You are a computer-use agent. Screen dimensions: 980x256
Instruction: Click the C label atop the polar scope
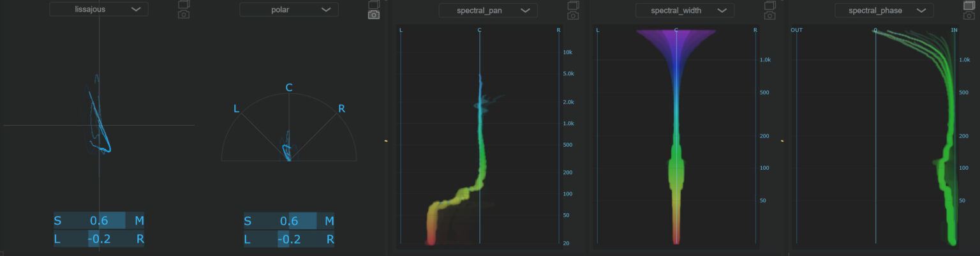289,87
